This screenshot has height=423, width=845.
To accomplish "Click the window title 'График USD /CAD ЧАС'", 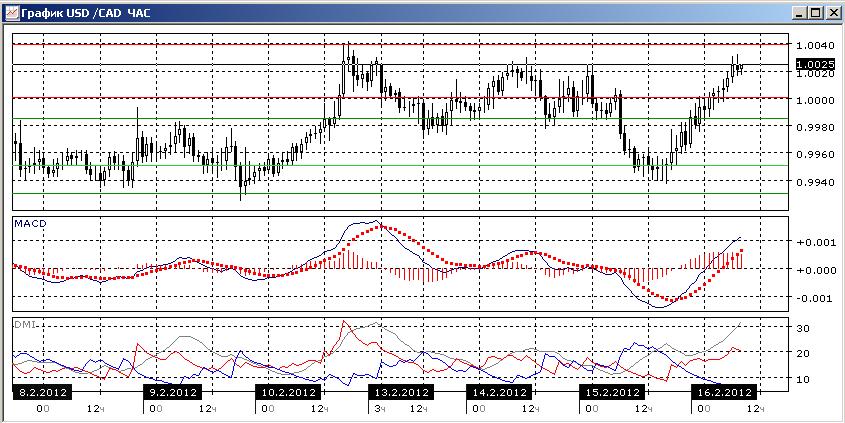I will pos(86,13).
